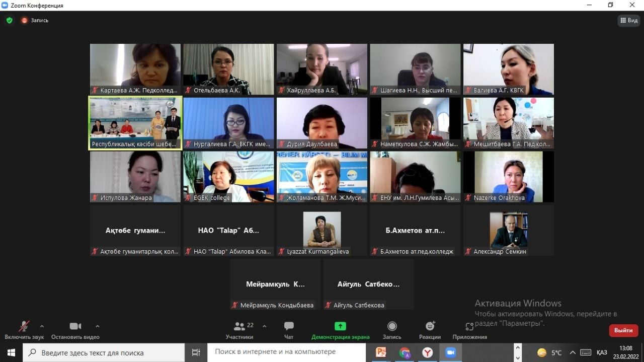
Task: Click the Запись record button
Action: point(392,330)
